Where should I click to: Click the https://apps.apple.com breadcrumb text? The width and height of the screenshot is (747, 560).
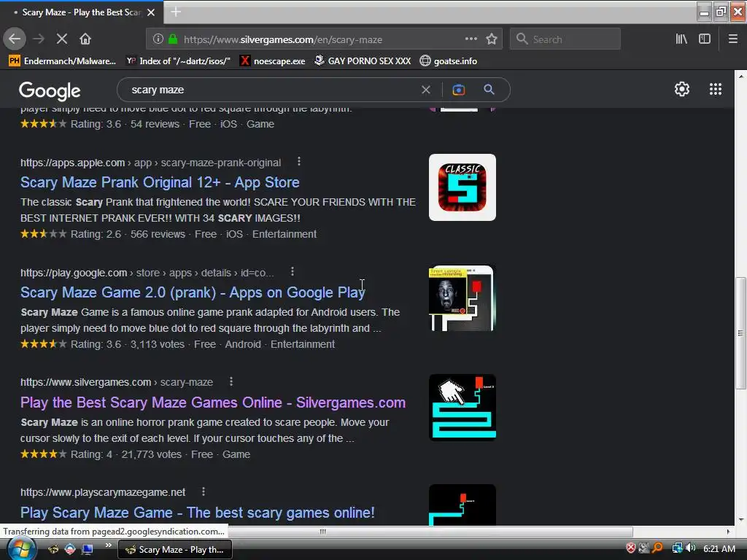(x=72, y=163)
